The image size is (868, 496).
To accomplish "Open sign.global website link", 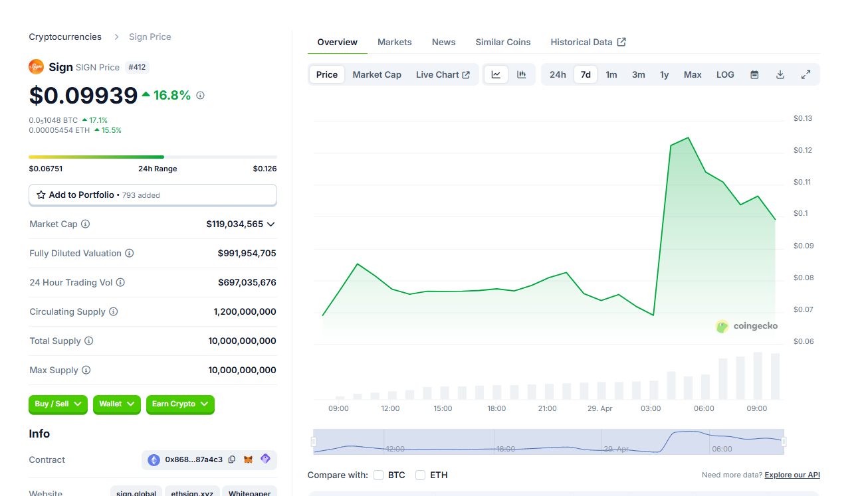I will pyautogui.click(x=136, y=493).
